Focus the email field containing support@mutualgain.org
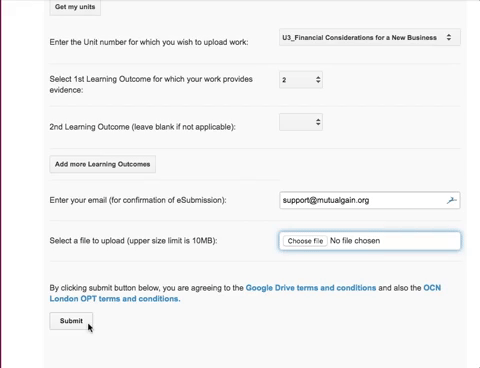 (370, 200)
